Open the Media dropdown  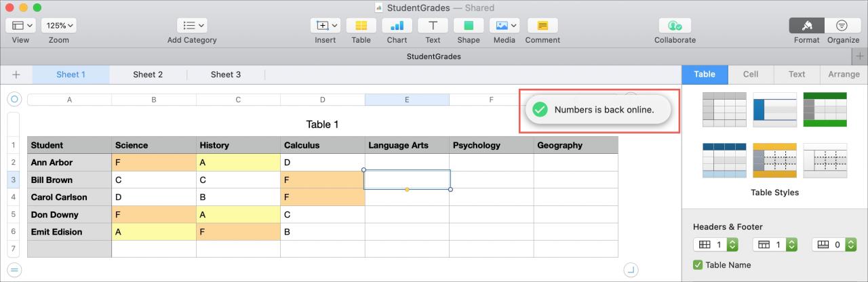(505, 26)
